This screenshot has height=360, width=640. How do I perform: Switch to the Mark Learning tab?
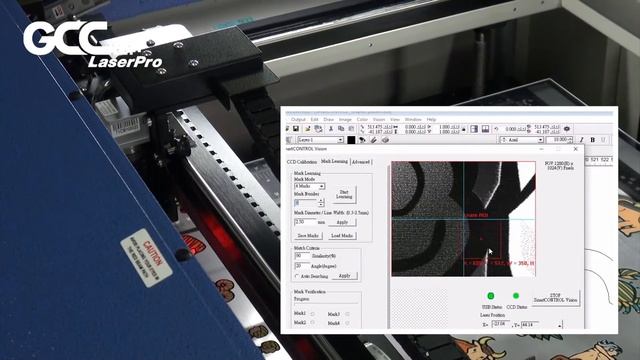click(x=334, y=162)
